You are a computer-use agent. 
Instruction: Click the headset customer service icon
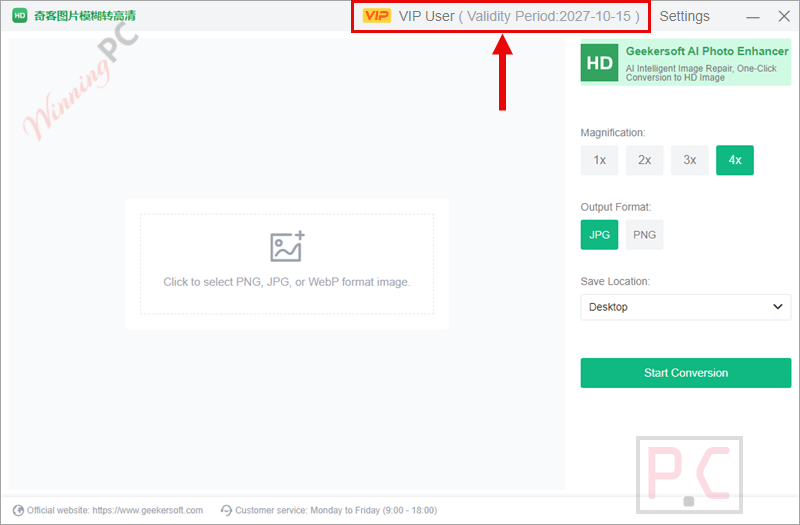pos(226,510)
